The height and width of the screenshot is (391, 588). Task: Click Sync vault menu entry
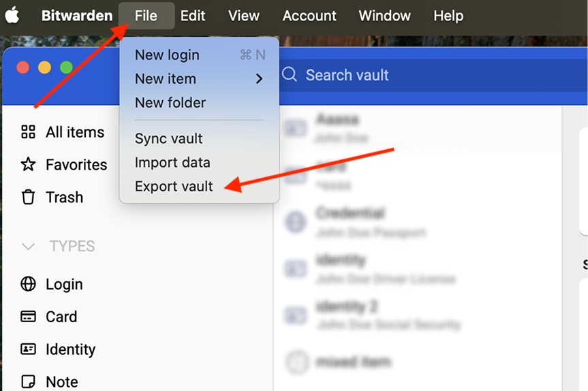200,139
